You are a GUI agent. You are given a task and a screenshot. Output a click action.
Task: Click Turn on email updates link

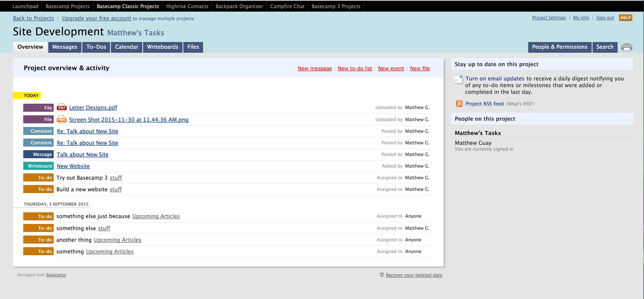click(495, 78)
